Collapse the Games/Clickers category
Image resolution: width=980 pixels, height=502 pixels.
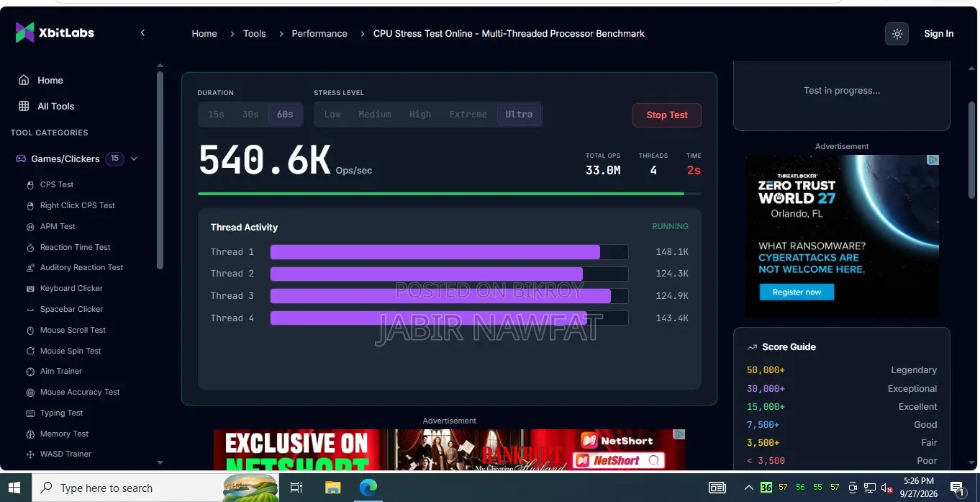click(x=134, y=158)
